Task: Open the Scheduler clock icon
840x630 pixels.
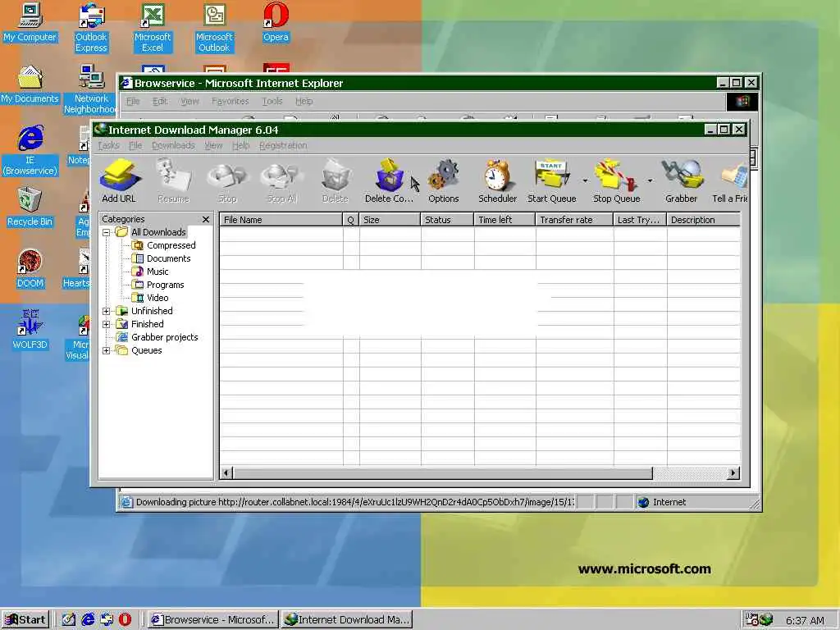Action: [x=498, y=181]
